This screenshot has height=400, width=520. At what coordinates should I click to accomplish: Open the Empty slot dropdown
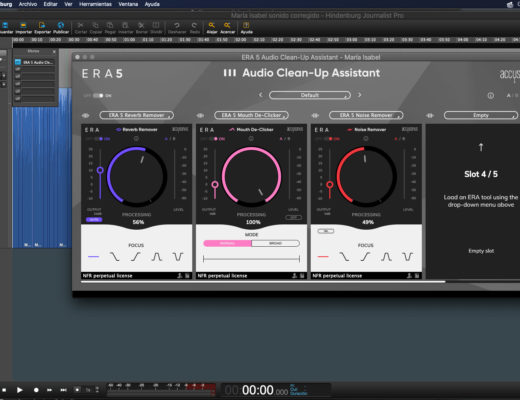[x=481, y=115]
